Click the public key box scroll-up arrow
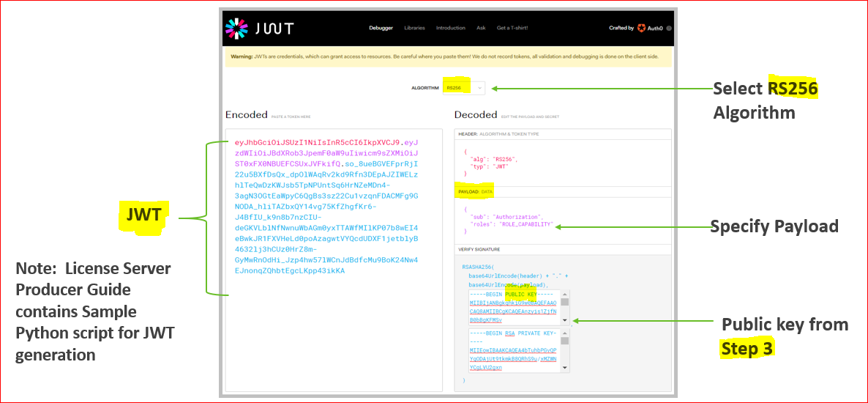The width and height of the screenshot is (868, 403). [565, 294]
